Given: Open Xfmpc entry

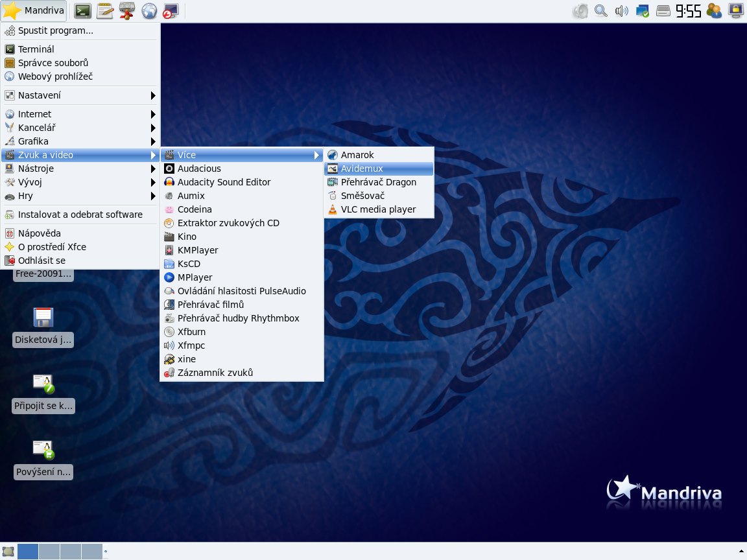Looking at the screenshot, I should [x=242, y=345].
